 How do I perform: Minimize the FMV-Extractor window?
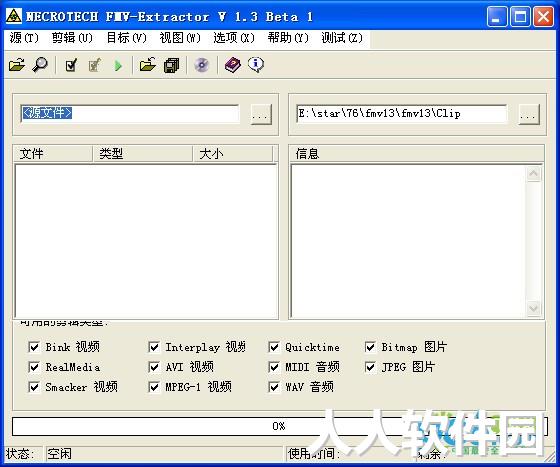tap(497, 16)
